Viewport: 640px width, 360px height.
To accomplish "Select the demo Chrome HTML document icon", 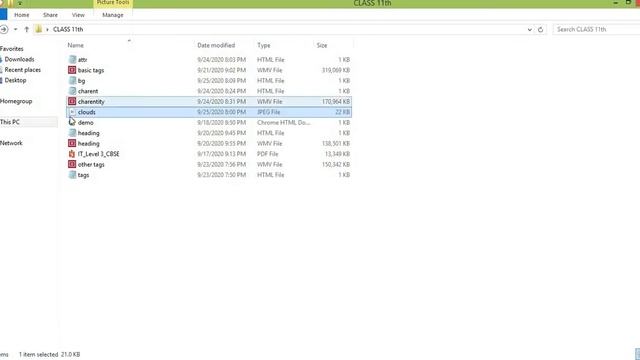I will tap(72, 122).
